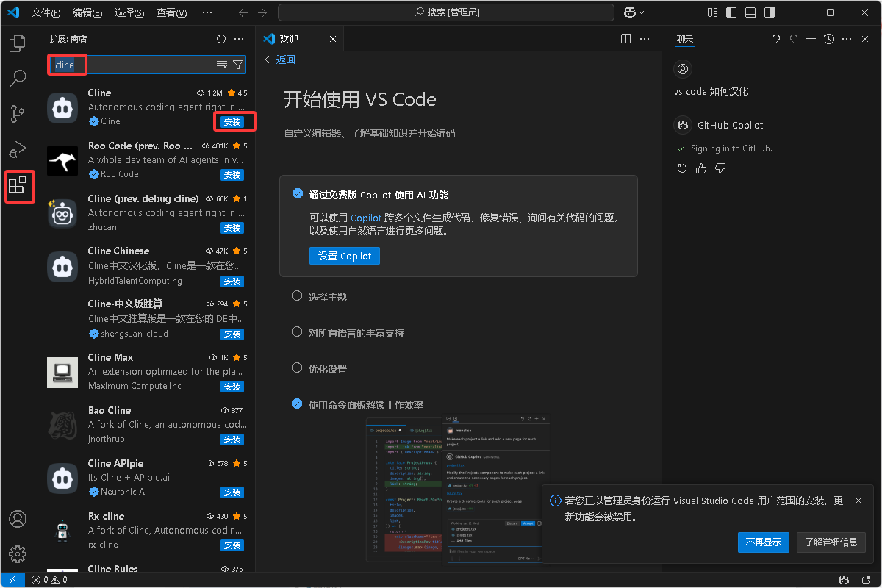
Task: Show chat history
Action: pos(829,39)
